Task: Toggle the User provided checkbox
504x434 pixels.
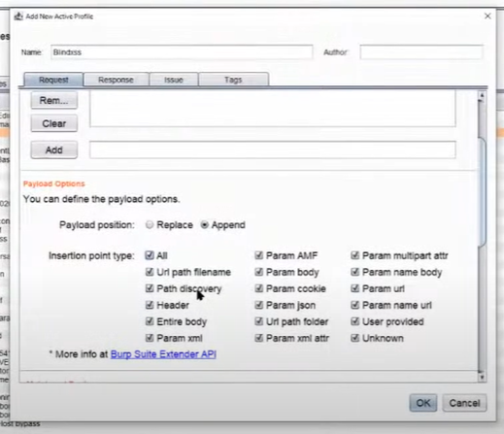Action: (x=355, y=321)
